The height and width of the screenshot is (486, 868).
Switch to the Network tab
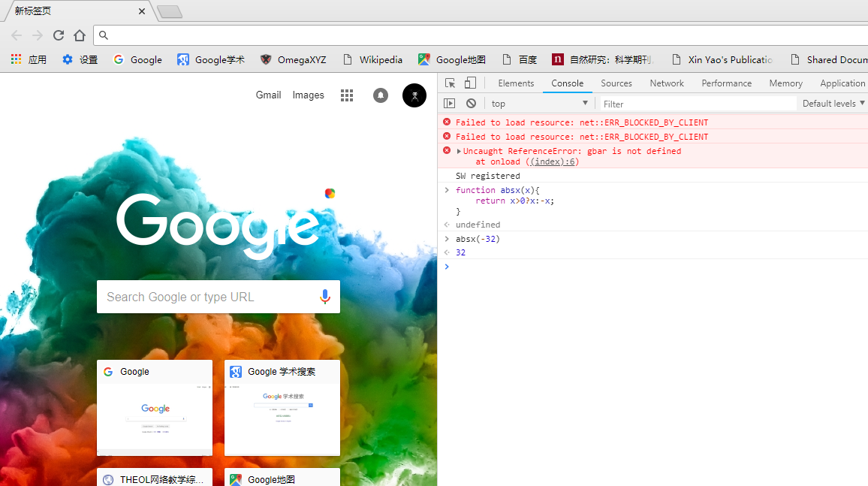click(x=667, y=83)
